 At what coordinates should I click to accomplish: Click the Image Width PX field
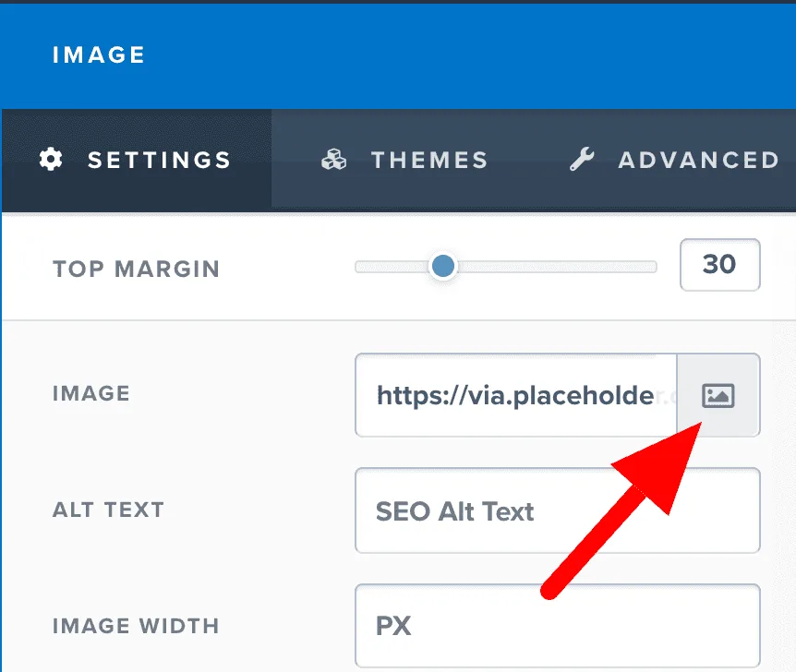click(x=558, y=626)
